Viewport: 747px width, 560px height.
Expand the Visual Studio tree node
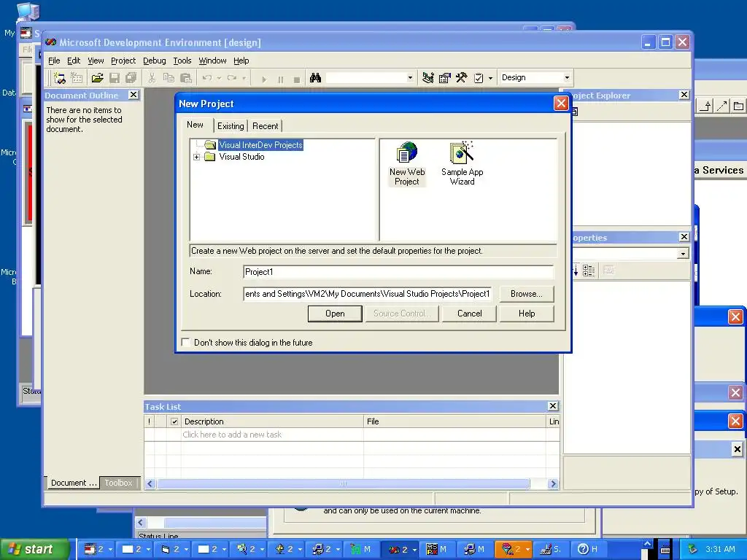click(196, 157)
